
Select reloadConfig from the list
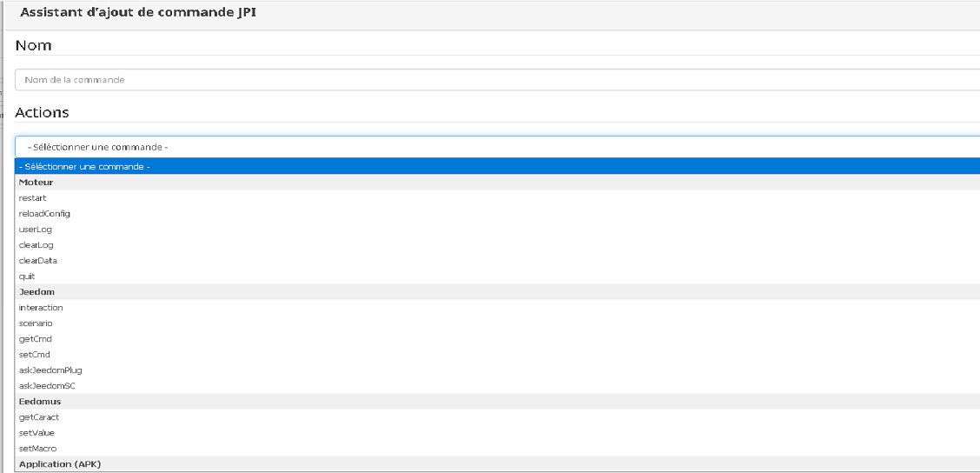point(44,214)
